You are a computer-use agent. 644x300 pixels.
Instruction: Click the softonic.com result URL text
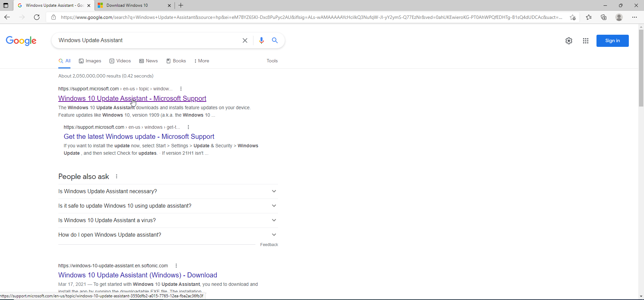point(113,266)
